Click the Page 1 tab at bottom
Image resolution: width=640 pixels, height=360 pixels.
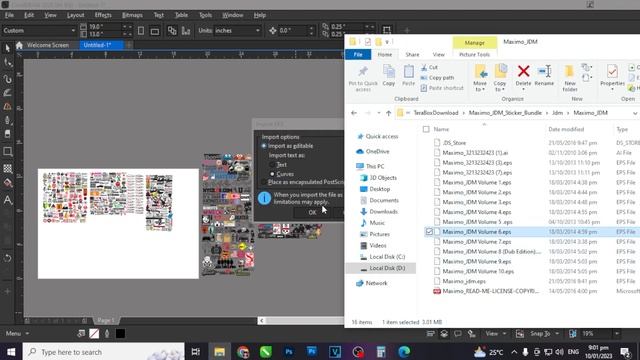(x=106, y=320)
